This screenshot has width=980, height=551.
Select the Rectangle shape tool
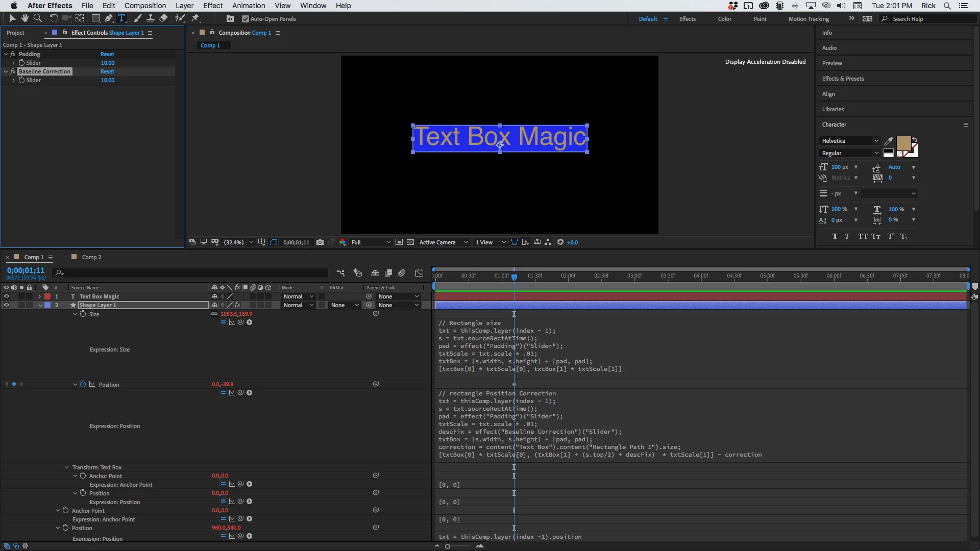coord(95,18)
